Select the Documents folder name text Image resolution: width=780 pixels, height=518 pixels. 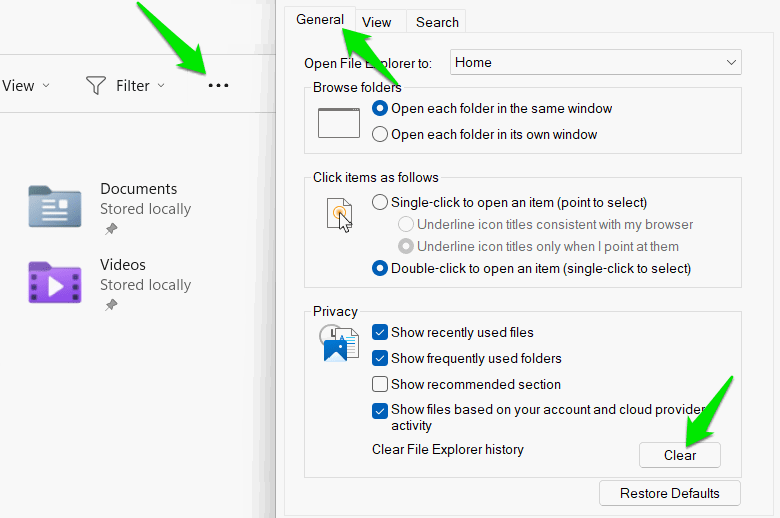tap(139, 189)
